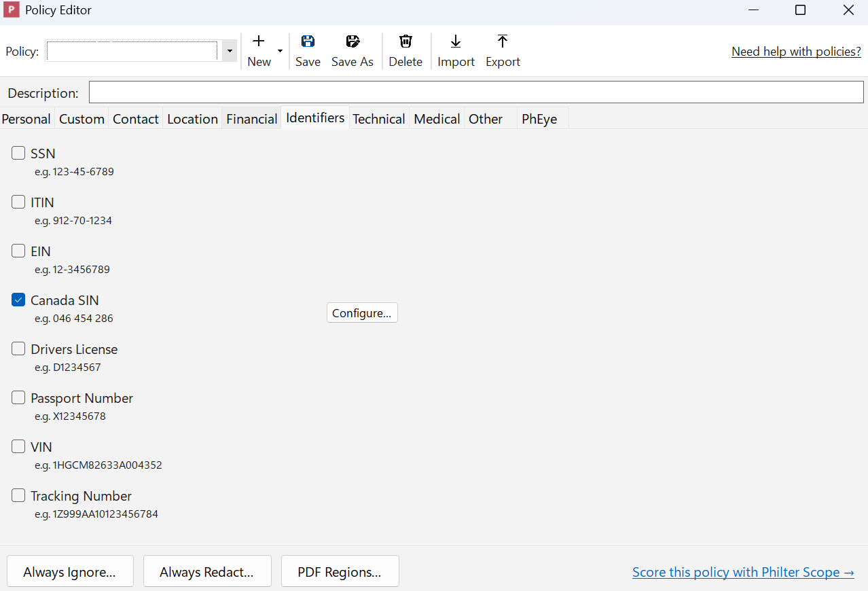The image size is (868, 591).
Task: Click the ITIN example text 912-70-1234
Action: (x=82, y=221)
